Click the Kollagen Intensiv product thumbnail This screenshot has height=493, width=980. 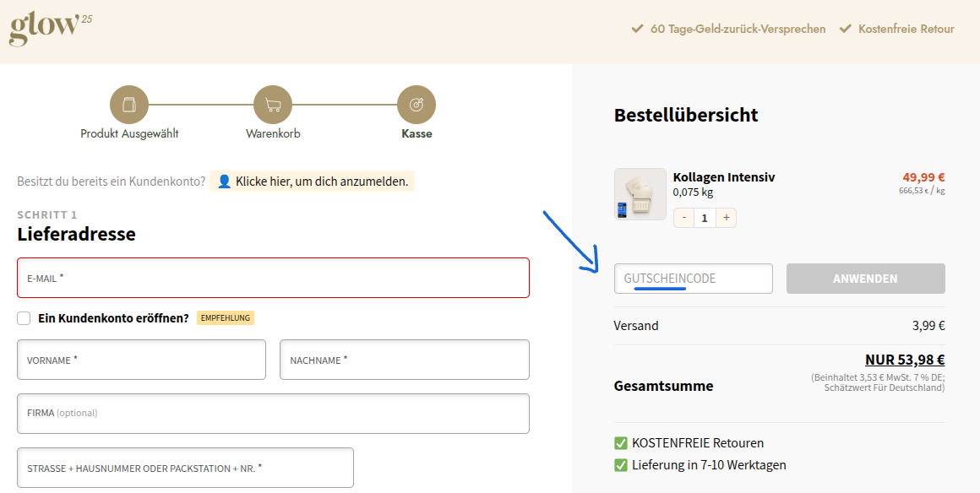point(640,194)
